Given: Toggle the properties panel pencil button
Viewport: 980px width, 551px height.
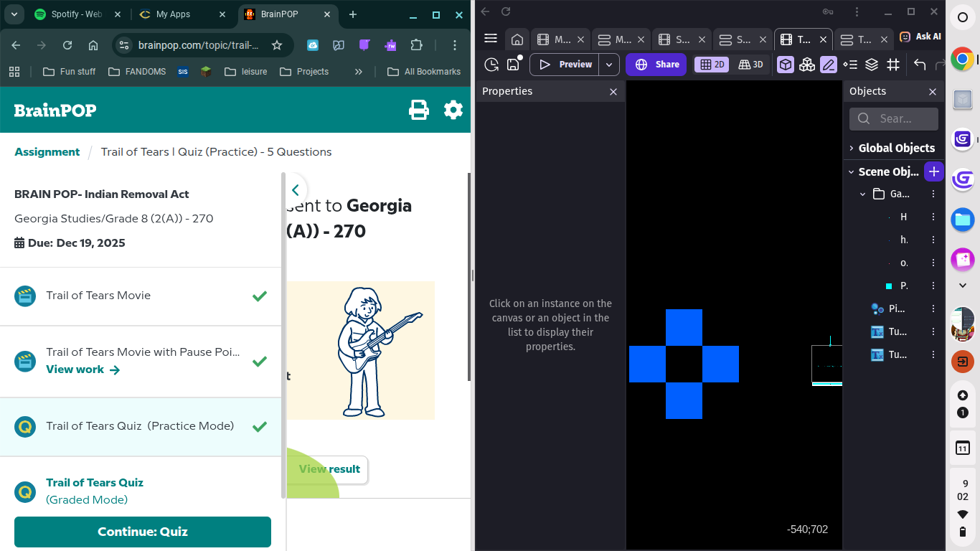Looking at the screenshot, I should pos(829,65).
